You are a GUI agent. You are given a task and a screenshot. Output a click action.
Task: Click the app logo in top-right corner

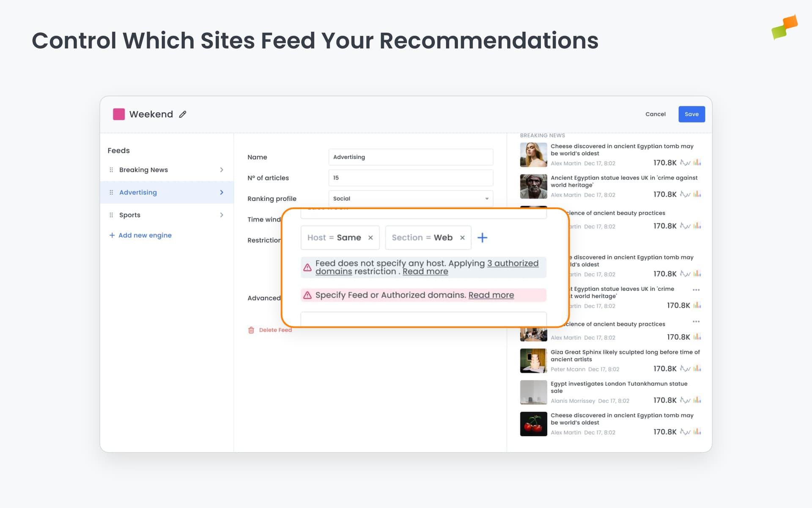coord(785,28)
